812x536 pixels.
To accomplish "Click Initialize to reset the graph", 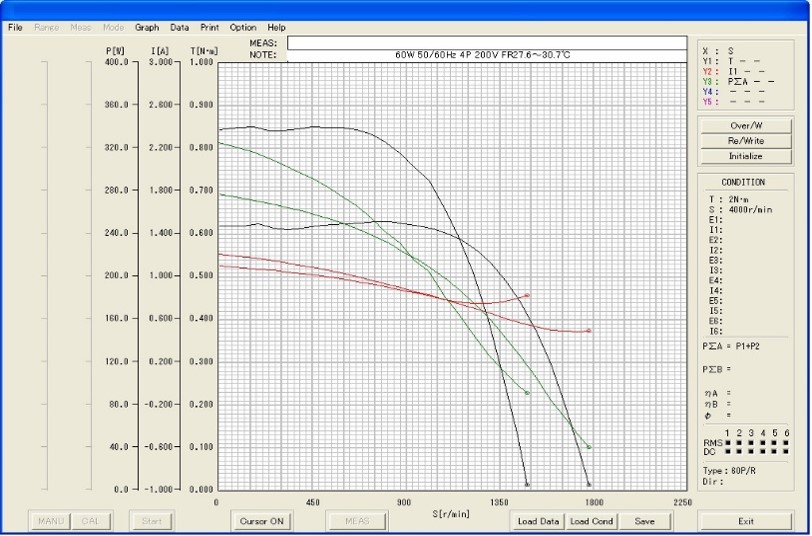I will (745, 156).
